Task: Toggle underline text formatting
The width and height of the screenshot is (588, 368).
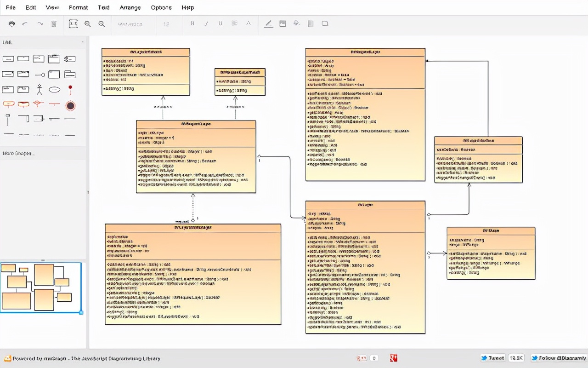Action: click(x=220, y=24)
